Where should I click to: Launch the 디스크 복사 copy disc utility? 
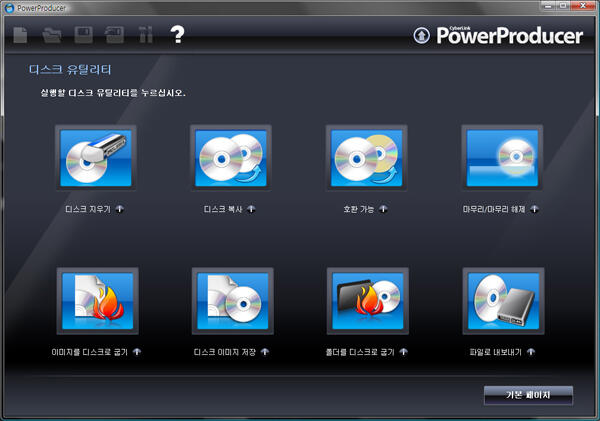[231, 158]
